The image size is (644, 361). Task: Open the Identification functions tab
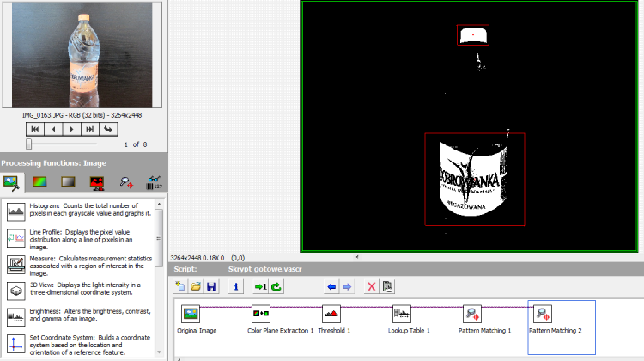click(155, 182)
